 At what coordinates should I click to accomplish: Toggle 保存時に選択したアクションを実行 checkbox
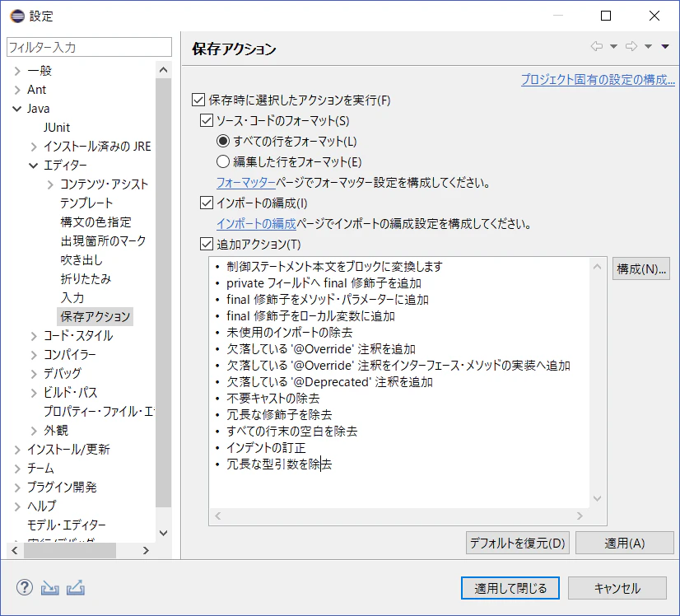coord(198,100)
